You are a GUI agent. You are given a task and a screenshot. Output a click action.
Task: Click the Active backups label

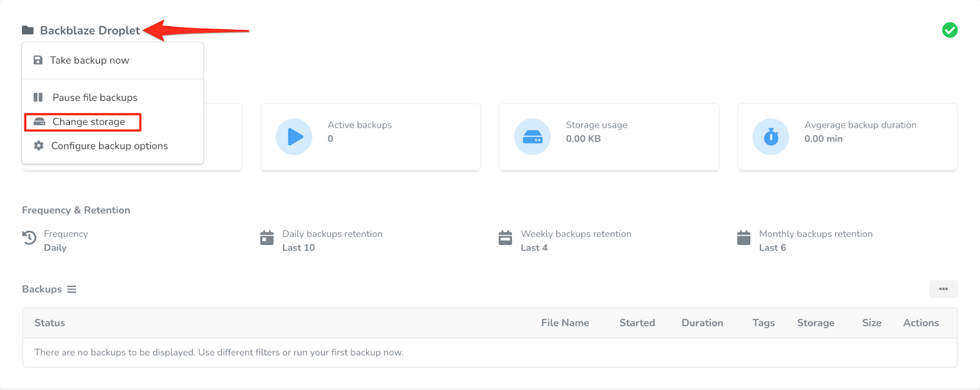pyautogui.click(x=360, y=125)
